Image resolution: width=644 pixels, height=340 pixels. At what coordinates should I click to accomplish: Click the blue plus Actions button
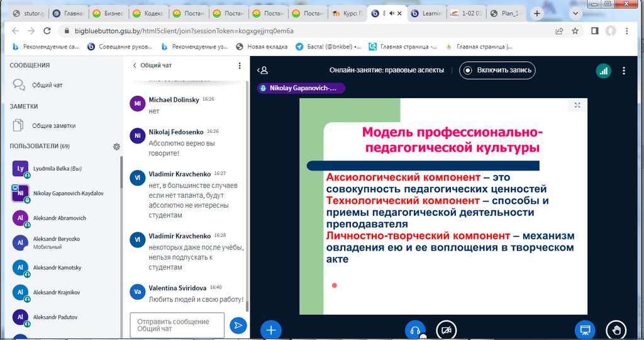pyautogui.click(x=271, y=329)
